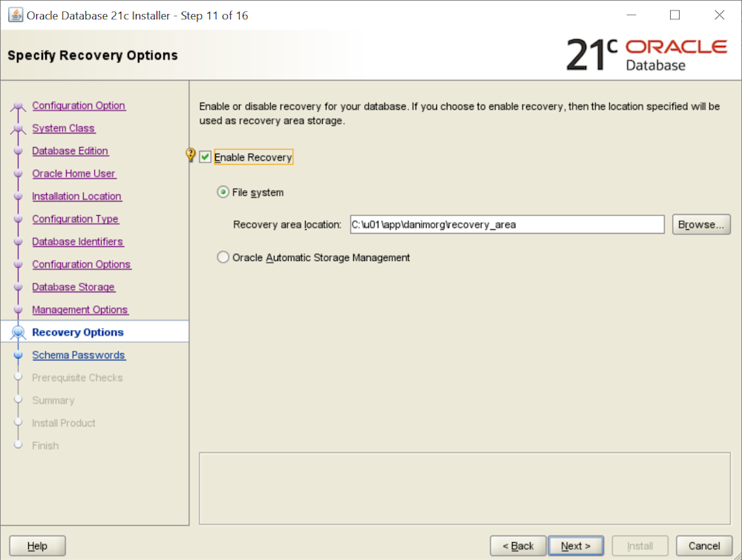Open the Installation Location step
Screen dimensions: 742x560
[x=76, y=197]
